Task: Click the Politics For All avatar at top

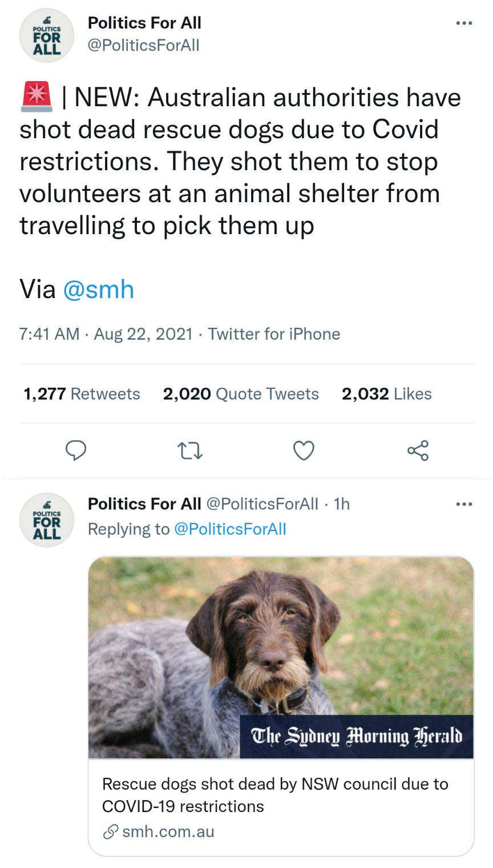Action: [x=47, y=35]
